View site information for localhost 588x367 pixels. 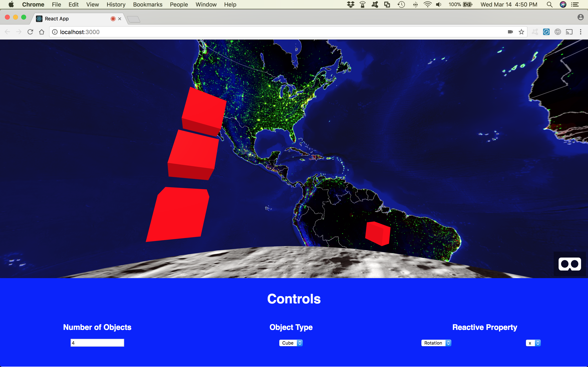click(55, 32)
